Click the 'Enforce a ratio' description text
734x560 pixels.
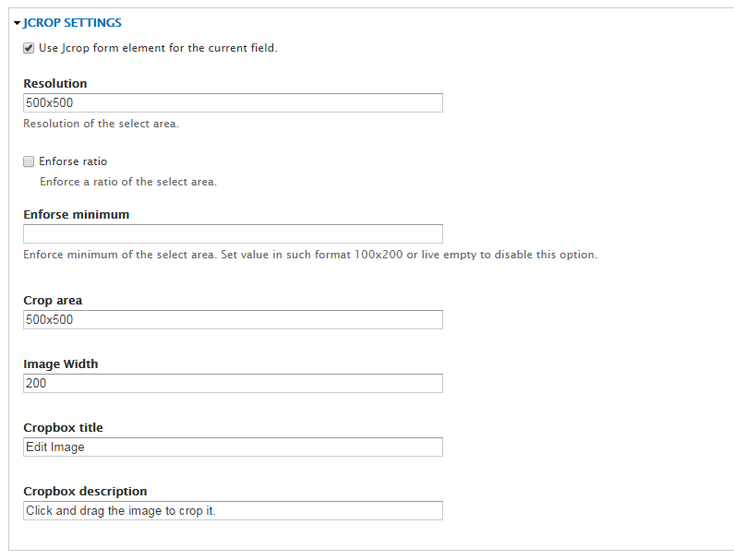click(x=128, y=182)
